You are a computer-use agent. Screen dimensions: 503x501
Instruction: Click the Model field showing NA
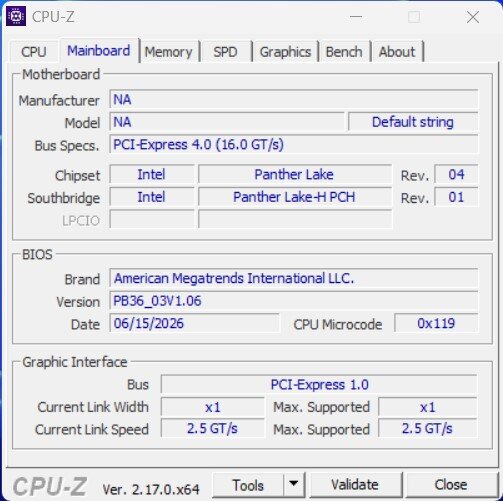pos(227,122)
